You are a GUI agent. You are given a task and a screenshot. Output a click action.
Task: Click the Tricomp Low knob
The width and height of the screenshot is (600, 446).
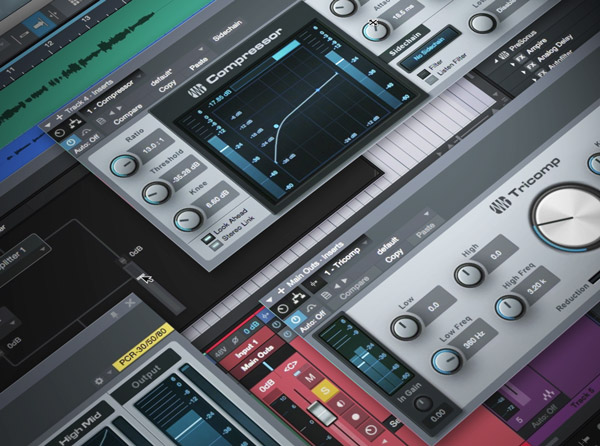(405, 327)
